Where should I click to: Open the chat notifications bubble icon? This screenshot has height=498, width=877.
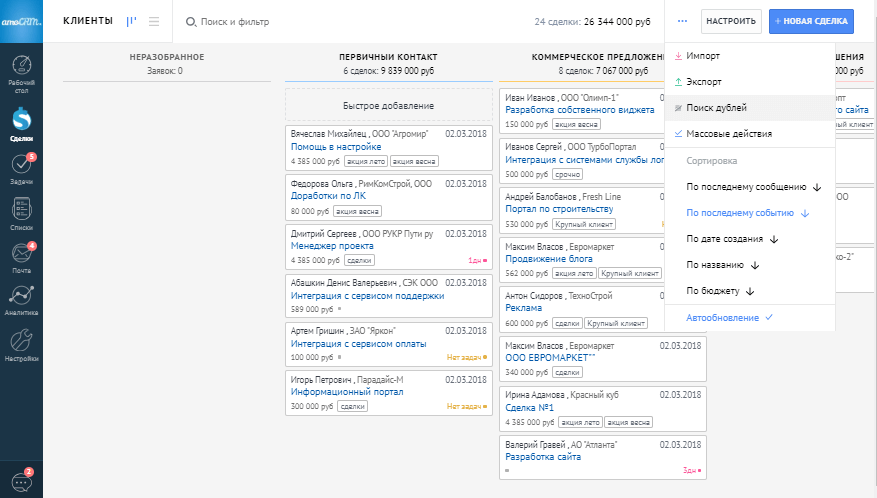click(21, 479)
